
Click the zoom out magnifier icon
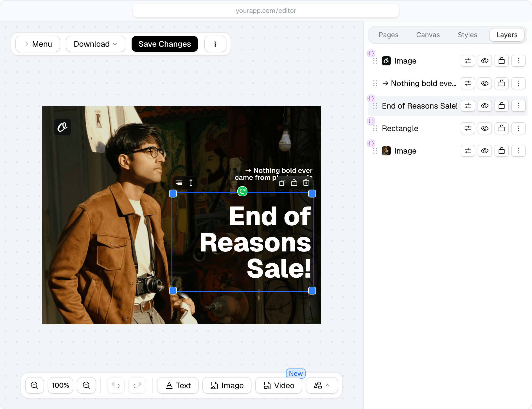35,385
